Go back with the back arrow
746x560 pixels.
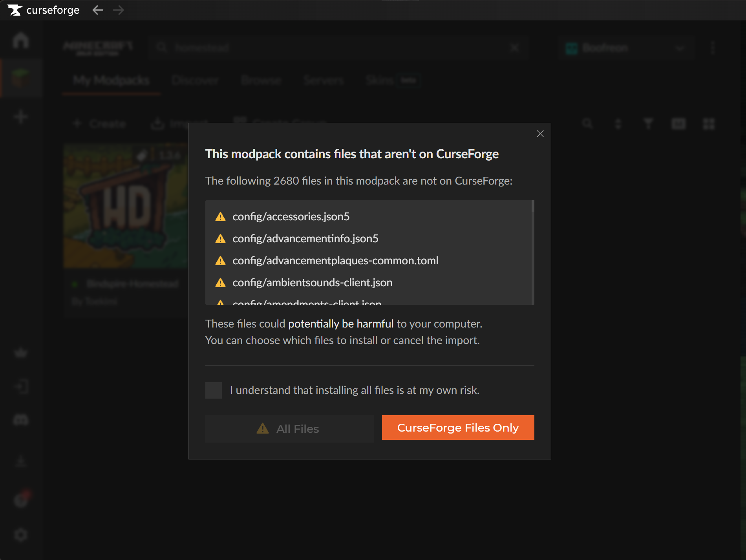point(98,10)
